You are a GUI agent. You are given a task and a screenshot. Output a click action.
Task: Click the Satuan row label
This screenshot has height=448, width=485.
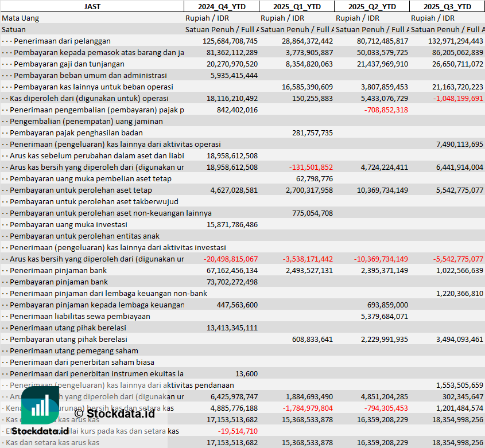[x=14, y=29]
